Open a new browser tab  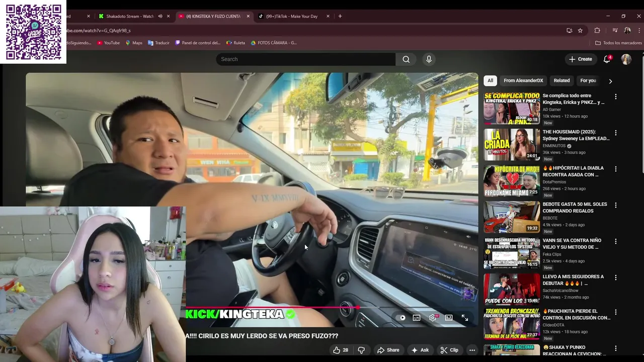click(x=340, y=16)
